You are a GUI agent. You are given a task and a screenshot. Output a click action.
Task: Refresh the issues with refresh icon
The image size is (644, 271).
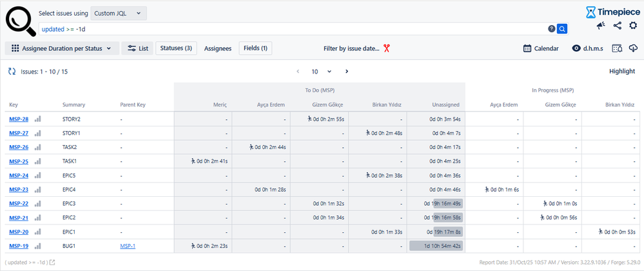click(12, 72)
